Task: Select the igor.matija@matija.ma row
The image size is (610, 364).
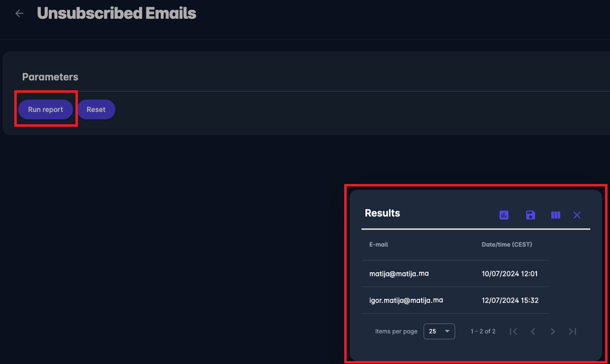Action: [406, 300]
